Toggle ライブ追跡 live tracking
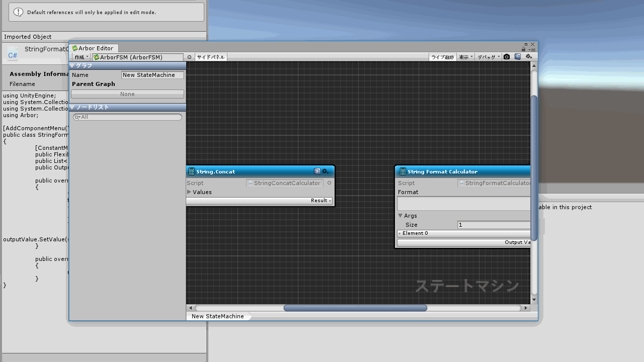Screen dimensions: 644x362 tap(442, 57)
